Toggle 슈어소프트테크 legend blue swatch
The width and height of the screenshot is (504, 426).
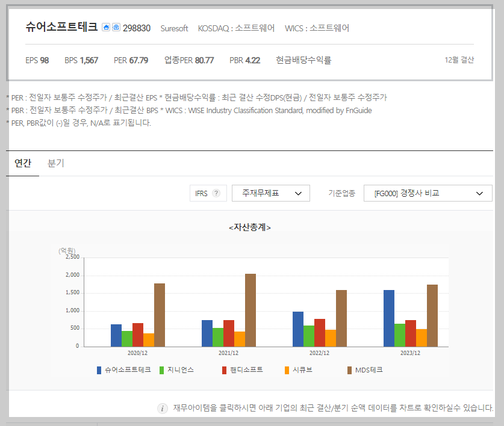click(99, 370)
